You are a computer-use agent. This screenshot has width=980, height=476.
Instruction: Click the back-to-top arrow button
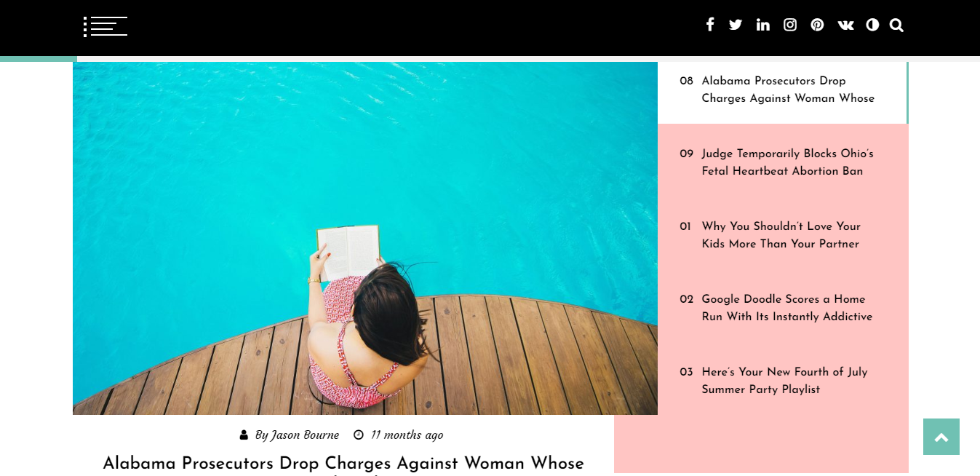coord(941,437)
